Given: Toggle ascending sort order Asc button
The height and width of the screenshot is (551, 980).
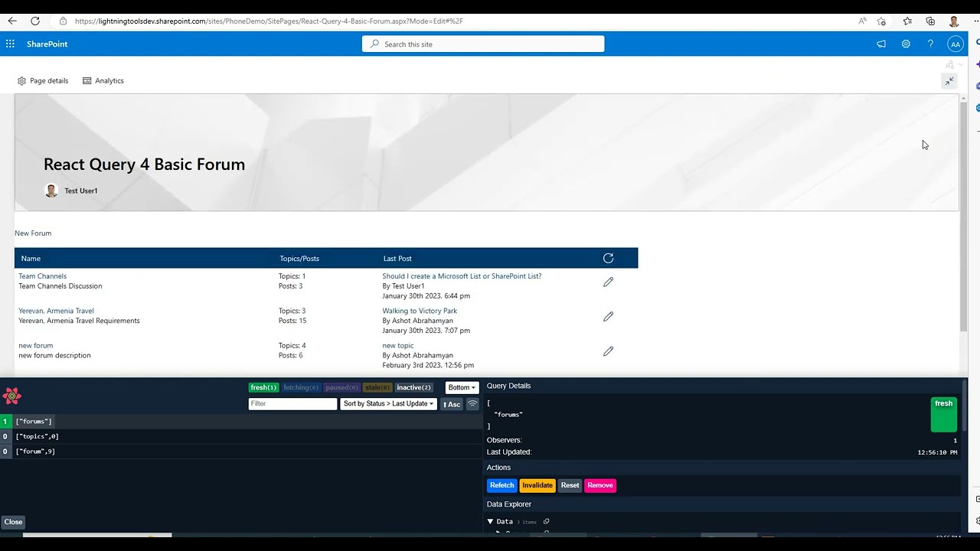Looking at the screenshot, I should point(452,404).
